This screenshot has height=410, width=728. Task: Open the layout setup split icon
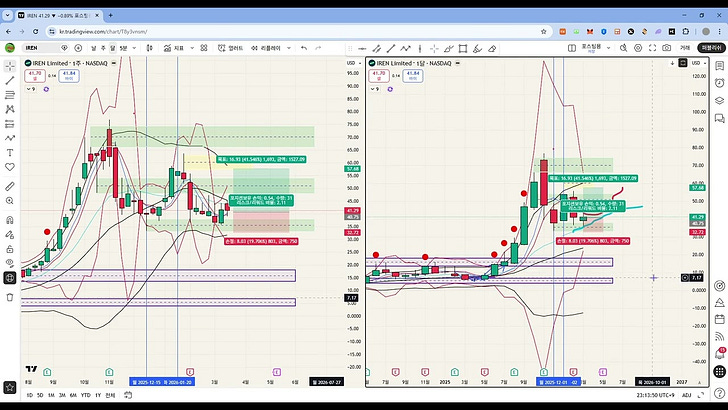click(572, 48)
